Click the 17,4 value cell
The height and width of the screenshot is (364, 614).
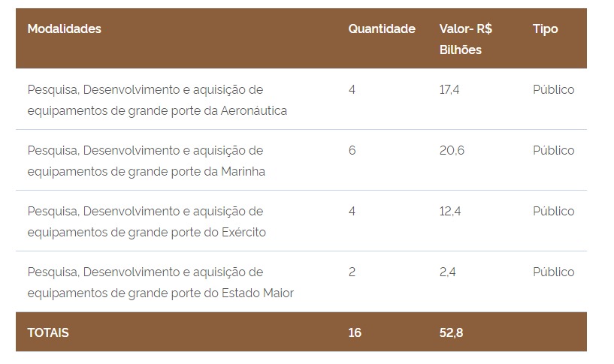tap(449, 90)
